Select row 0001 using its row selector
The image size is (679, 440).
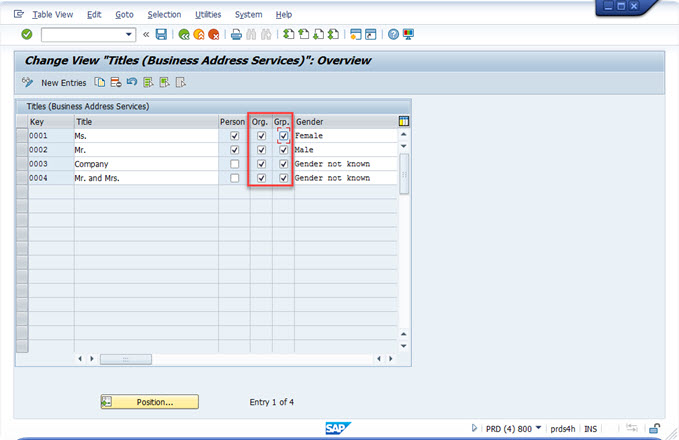point(22,136)
